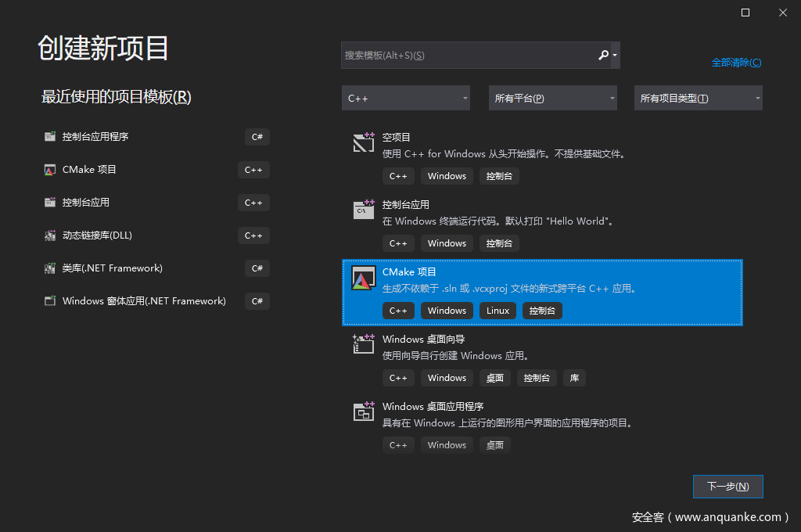
Task: Click the Windows desktop application icon
Action: [363, 412]
